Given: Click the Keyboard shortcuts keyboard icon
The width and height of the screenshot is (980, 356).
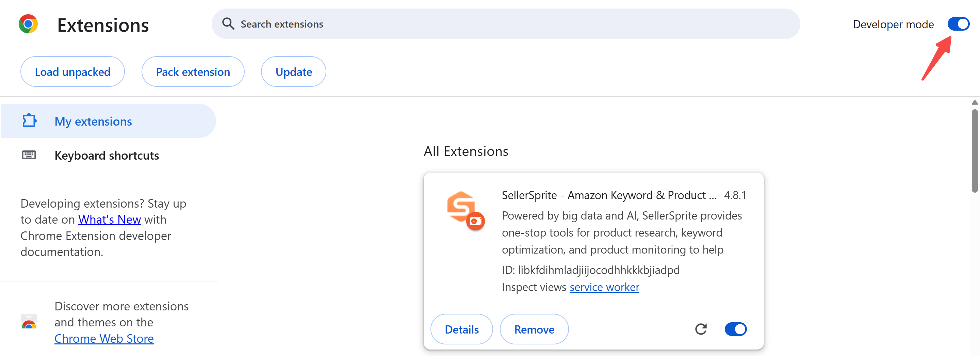Looking at the screenshot, I should click(29, 155).
